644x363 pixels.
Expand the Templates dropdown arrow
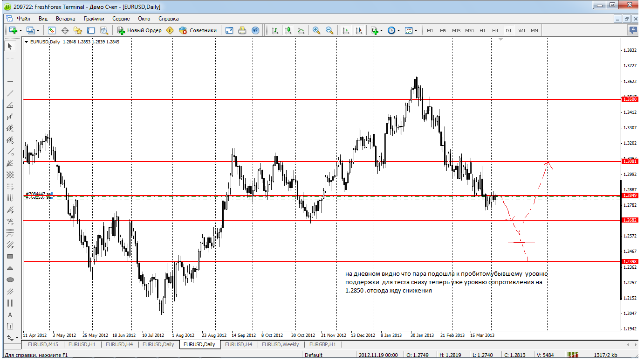[416, 31]
